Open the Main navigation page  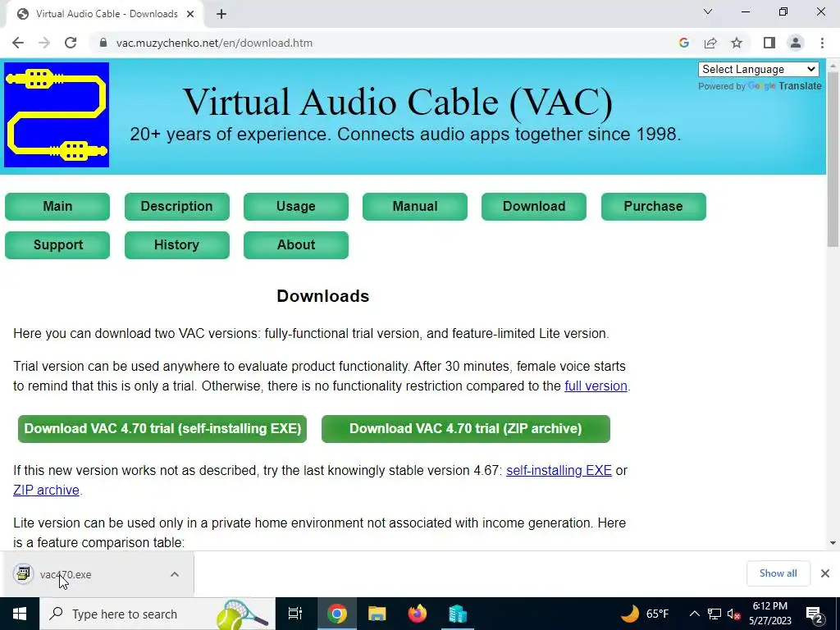[57, 206]
